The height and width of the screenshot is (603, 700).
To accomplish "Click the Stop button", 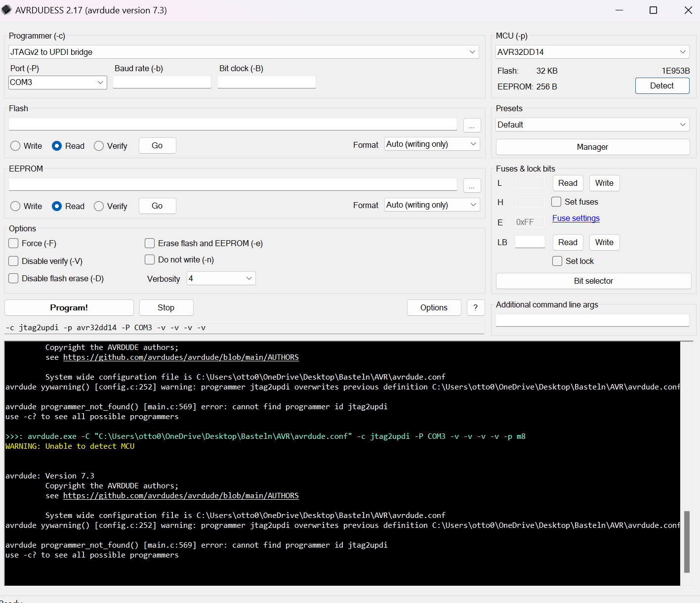I will (x=166, y=307).
